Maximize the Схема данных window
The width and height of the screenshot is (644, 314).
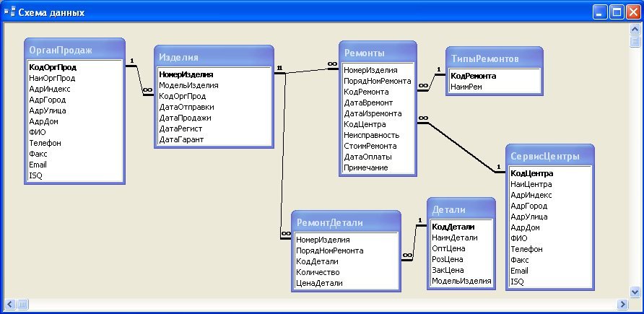[617, 12]
